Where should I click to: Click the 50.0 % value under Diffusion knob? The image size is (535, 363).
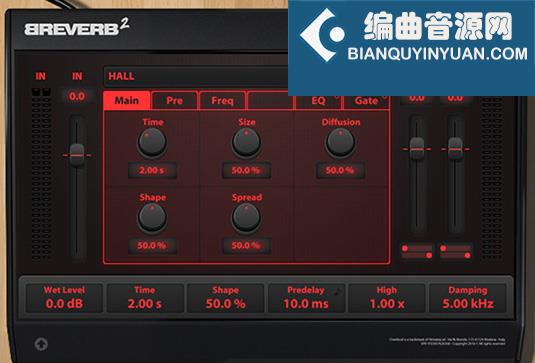340,170
